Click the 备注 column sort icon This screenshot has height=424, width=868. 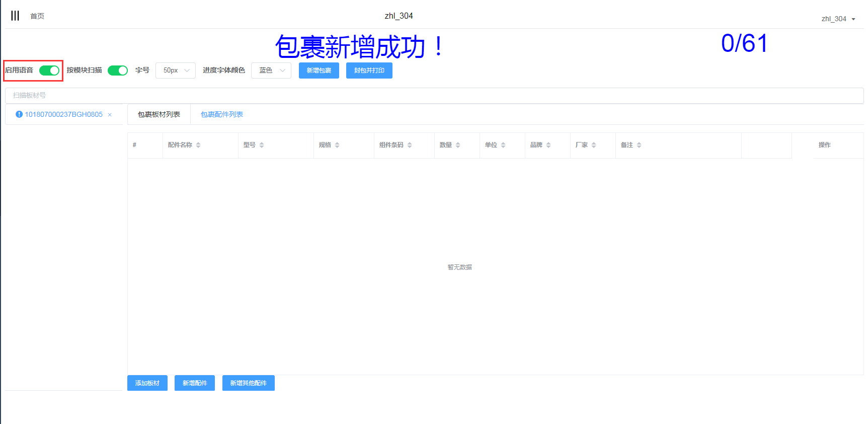pyautogui.click(x=639, y=145)
